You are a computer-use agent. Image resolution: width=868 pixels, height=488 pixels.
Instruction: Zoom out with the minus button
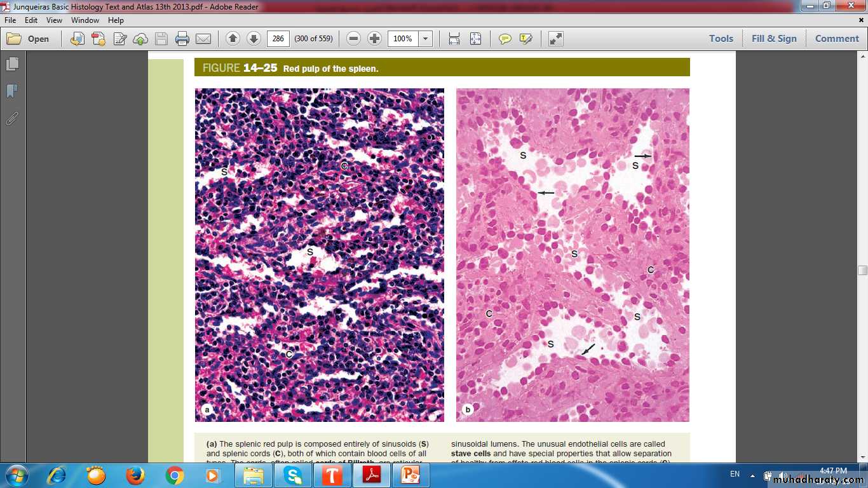coord(354,39)
